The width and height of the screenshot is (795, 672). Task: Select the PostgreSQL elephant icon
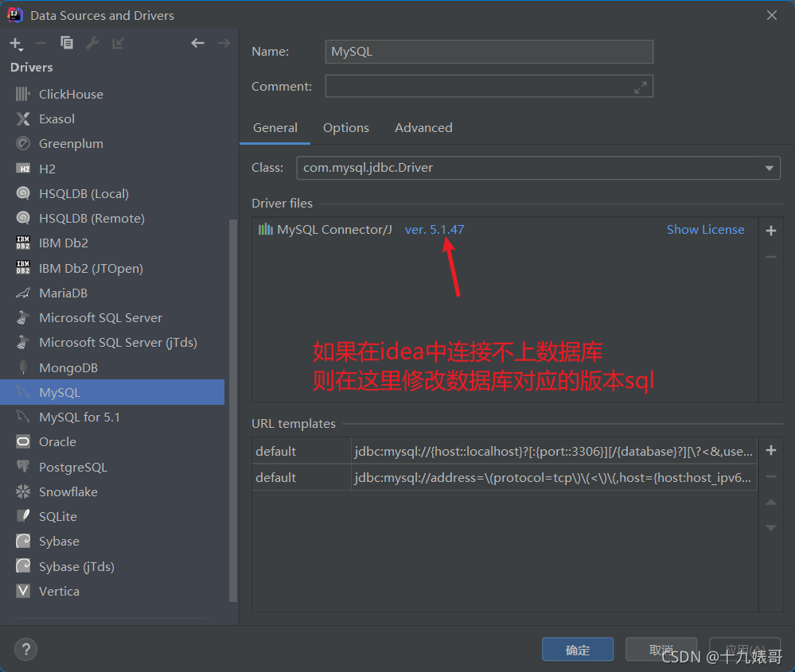click(x=23, y=467)
